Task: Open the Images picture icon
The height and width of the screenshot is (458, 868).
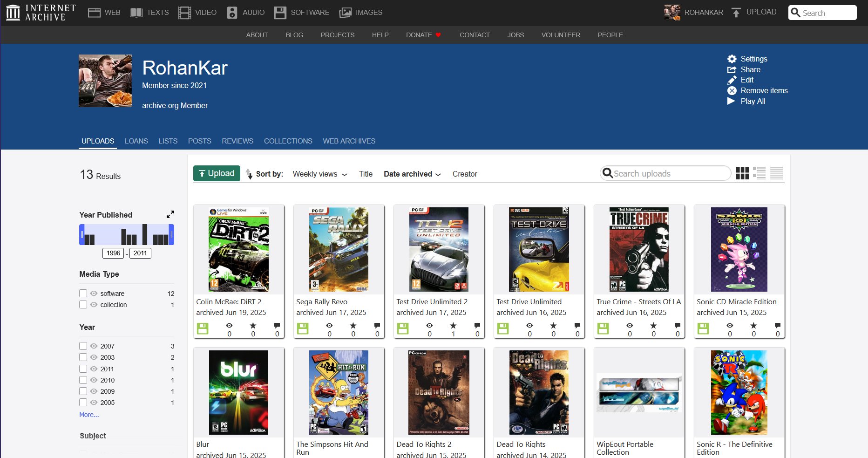Action: tap(345, 13)
